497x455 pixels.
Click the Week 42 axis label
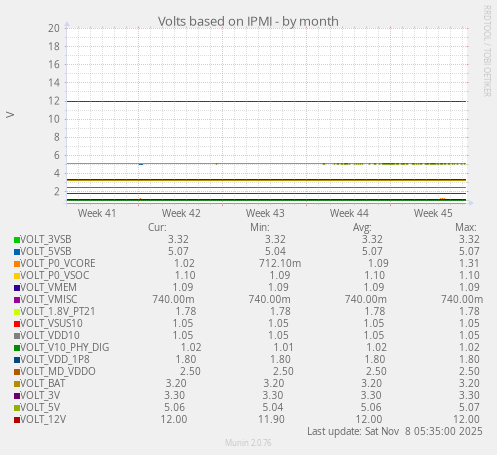tap(181, 213)
